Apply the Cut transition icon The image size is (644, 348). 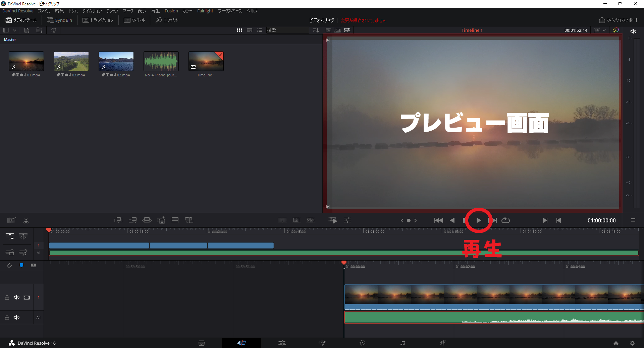282,220
